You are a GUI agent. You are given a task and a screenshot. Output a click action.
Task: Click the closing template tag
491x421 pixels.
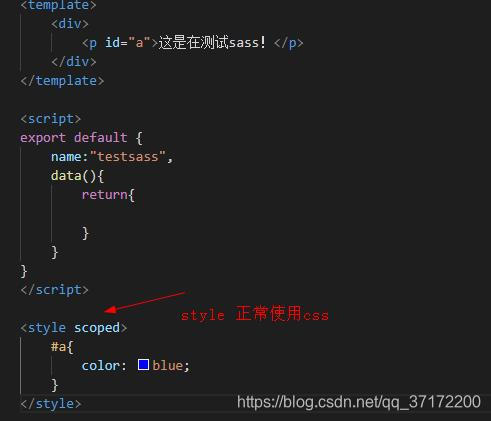(62, 81)
